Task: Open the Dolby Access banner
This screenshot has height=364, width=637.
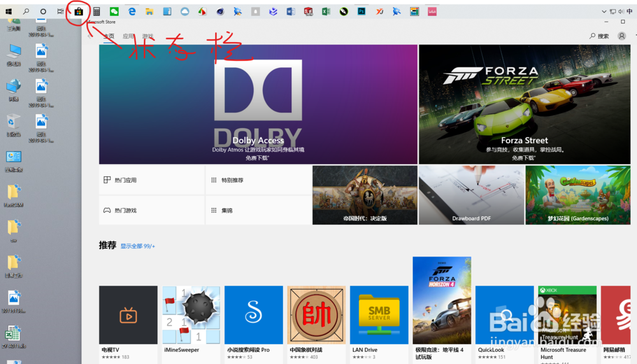Action: 258,104
